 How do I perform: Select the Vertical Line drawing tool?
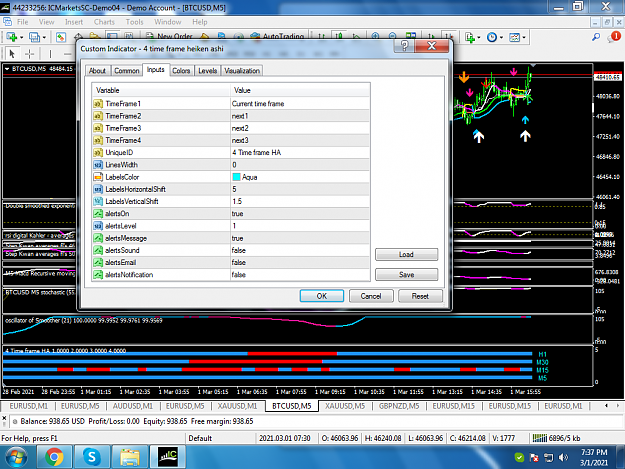[50, 53]
